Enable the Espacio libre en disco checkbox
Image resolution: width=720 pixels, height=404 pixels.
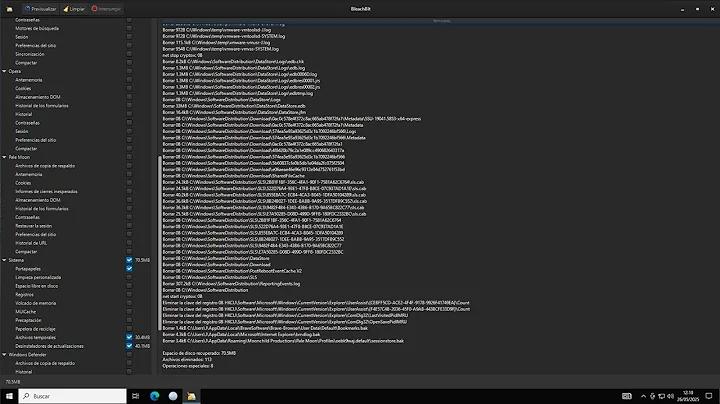[x=129, y=286]
